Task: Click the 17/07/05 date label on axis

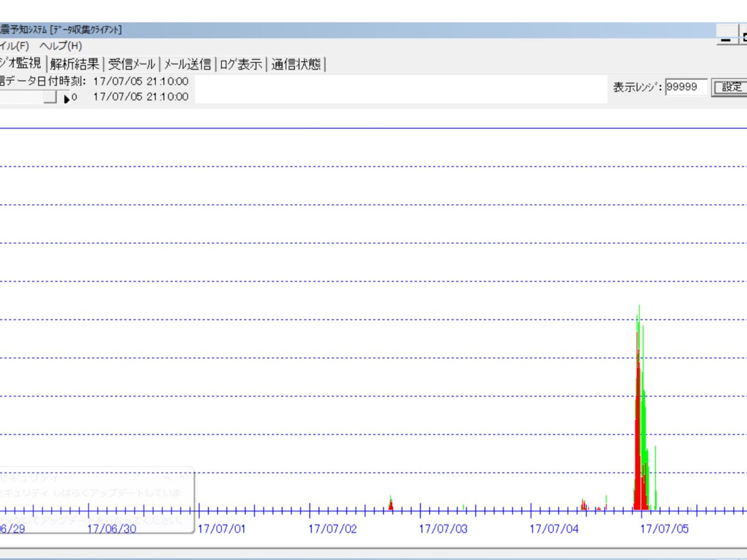Action: click(x=665, y=529)
